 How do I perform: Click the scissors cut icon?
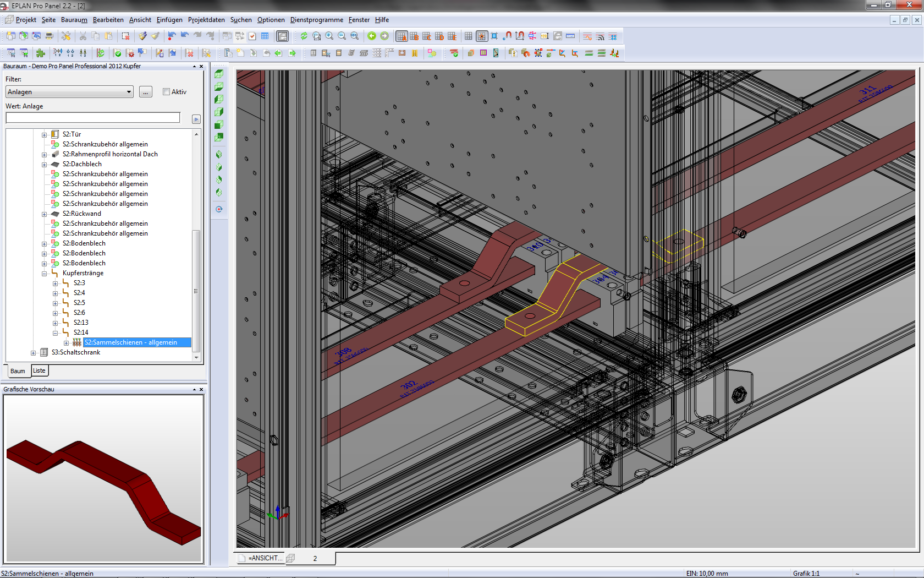tap(82, 36)
